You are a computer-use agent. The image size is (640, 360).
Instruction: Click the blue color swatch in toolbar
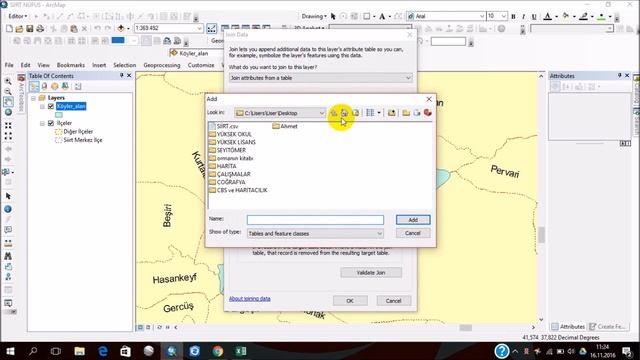pos(118,40)
